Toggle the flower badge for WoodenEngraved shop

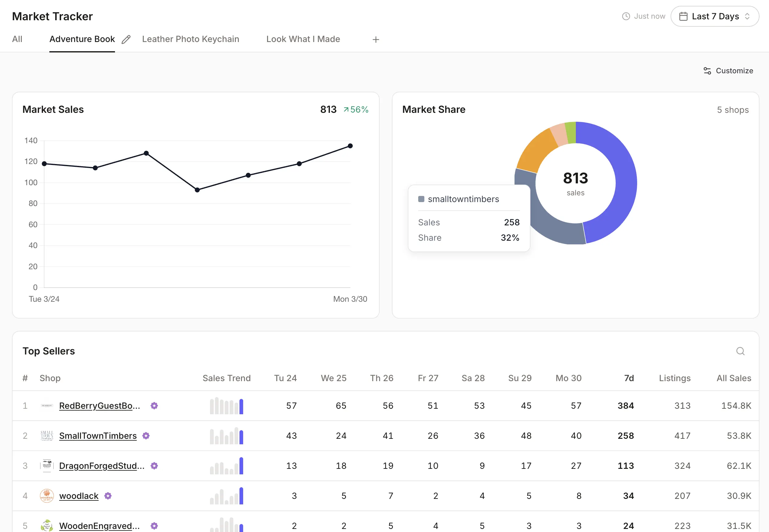154,526
